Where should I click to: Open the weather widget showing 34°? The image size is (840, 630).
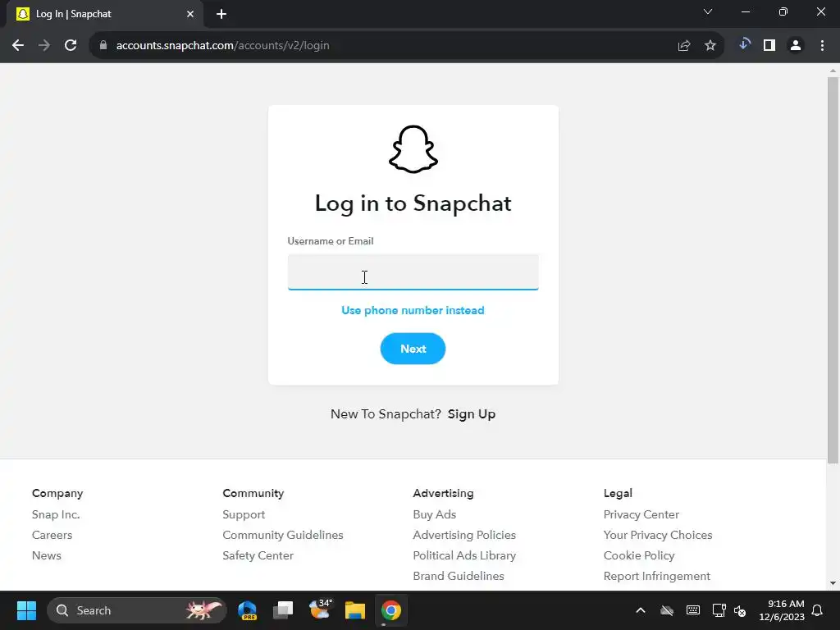tap(320, 610)
